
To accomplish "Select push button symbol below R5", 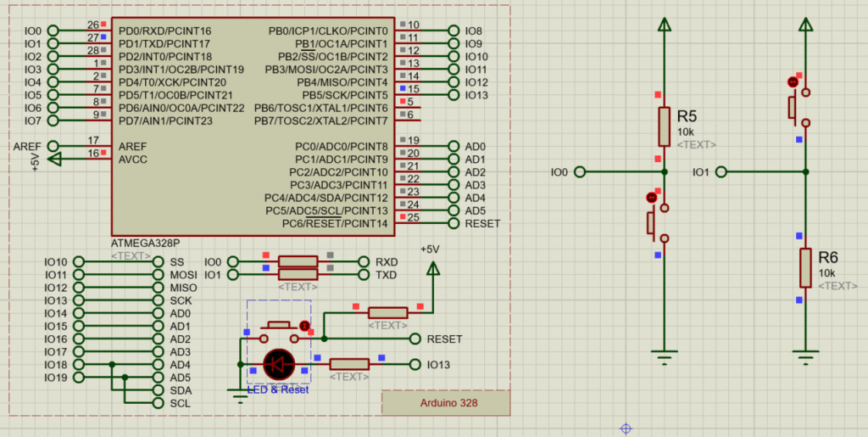I will coord(658,223).
